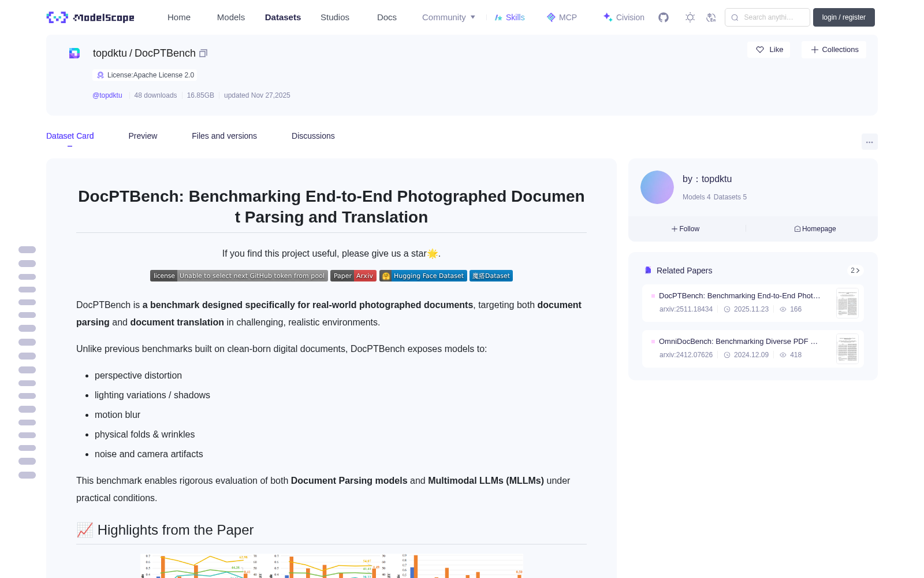Open the author's Homepage
This screenshot has width=924, height=578.
point(815,229)
